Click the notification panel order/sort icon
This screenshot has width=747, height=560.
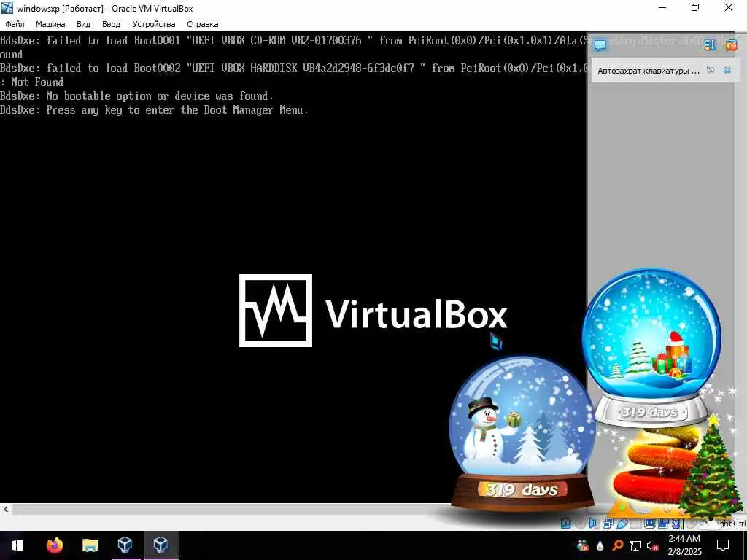[710, 44]
